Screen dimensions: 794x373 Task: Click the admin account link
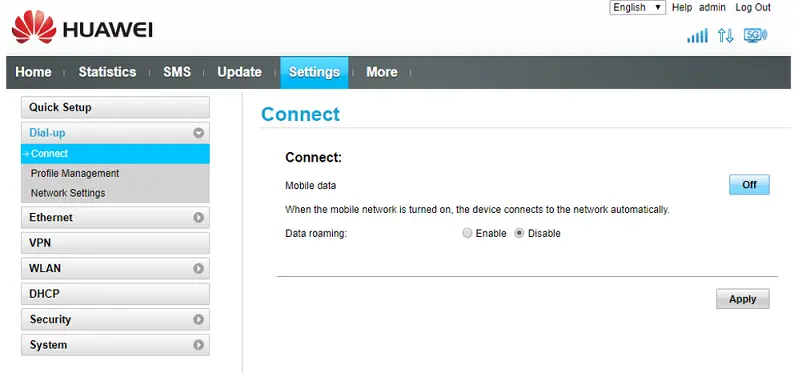coord(712,8)
